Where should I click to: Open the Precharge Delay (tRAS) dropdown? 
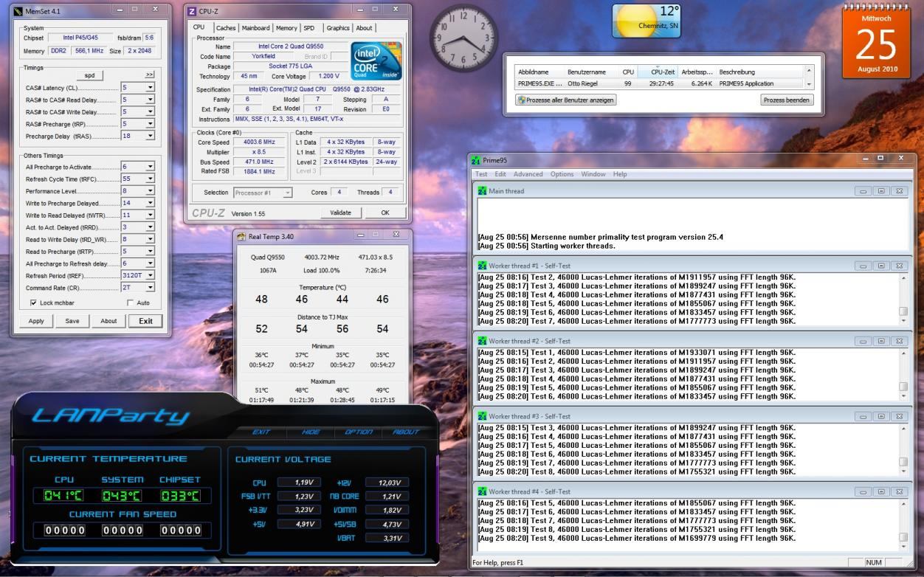click(x=151, y=136)
